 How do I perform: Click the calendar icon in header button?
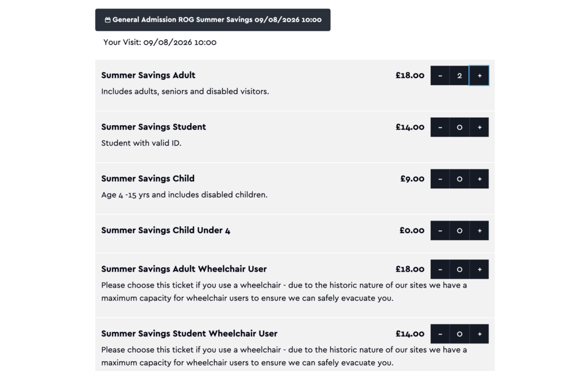coord(107,20)
